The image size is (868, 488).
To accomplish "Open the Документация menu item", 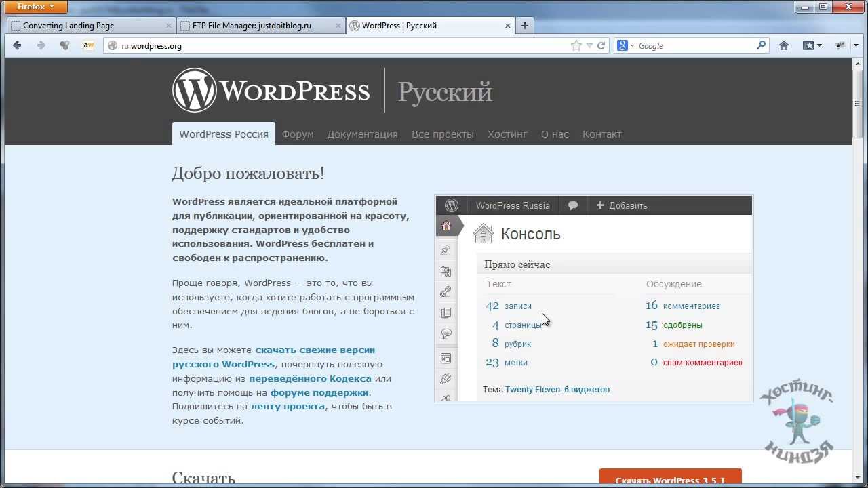I will [x=362, y=134].
